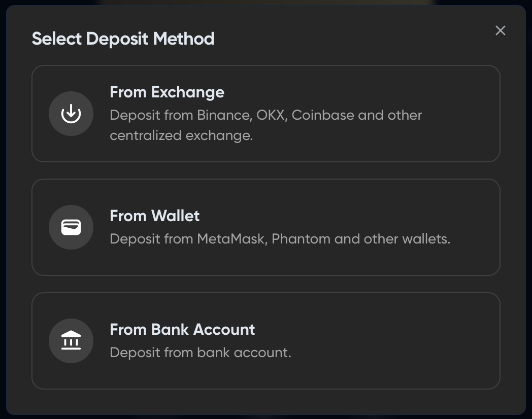Viewport: 532px width, 419px height.
Task: Click the word "MetaMask" in the wallet description
Action: click(x=231, y=239)
